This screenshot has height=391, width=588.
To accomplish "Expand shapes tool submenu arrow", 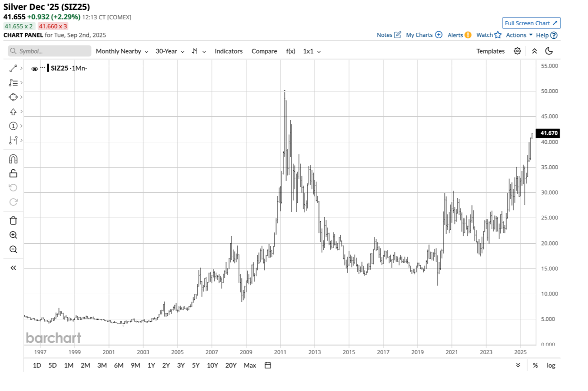I will (x=21, y=97).
